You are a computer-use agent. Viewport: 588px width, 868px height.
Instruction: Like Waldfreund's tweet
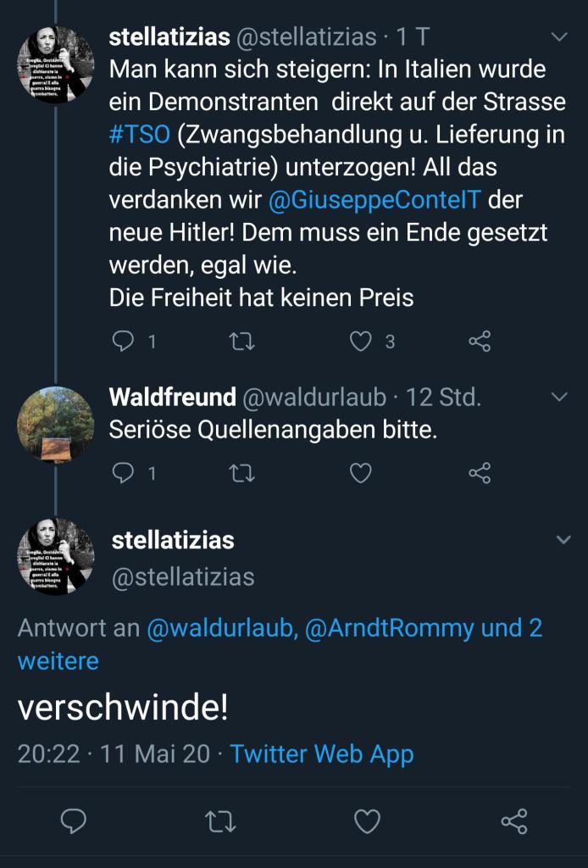[362, 473]
